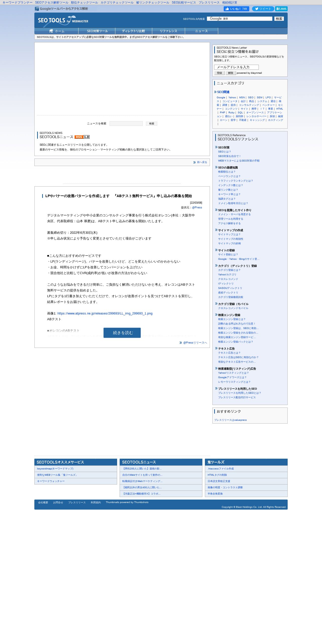Open the サイトマップの好例 reference link
The width and height of the screenshot is (322, 644).
click(229, 244)
